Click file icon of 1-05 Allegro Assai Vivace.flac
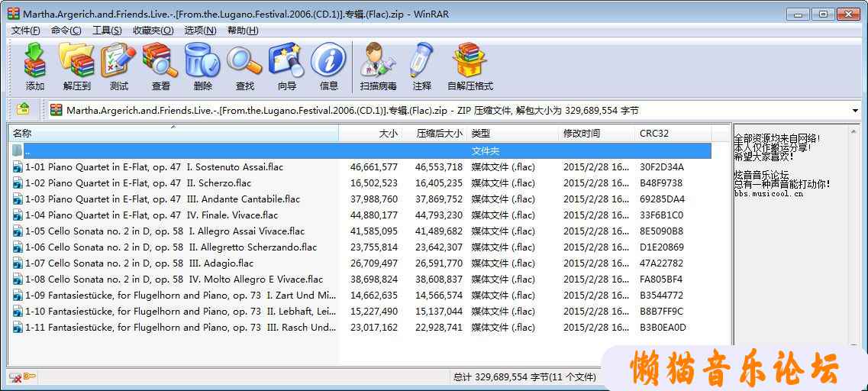The image size is (868, 391). click(18, 231)
